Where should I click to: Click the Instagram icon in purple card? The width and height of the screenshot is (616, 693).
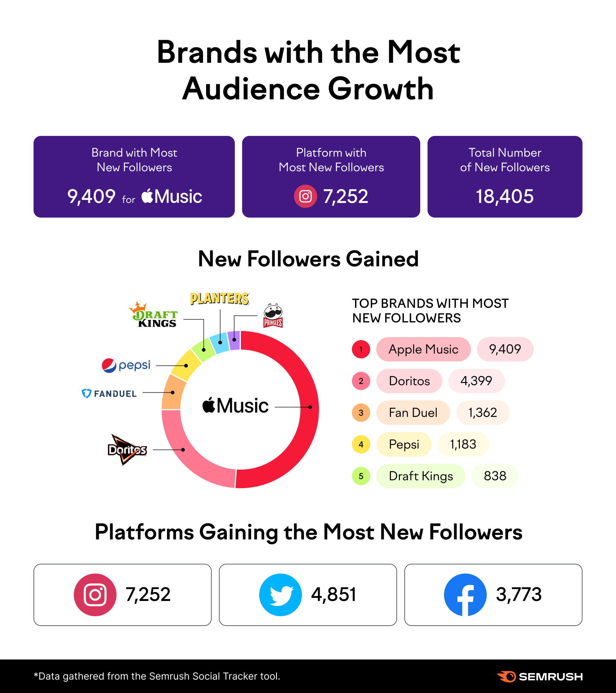click(305, 196)
